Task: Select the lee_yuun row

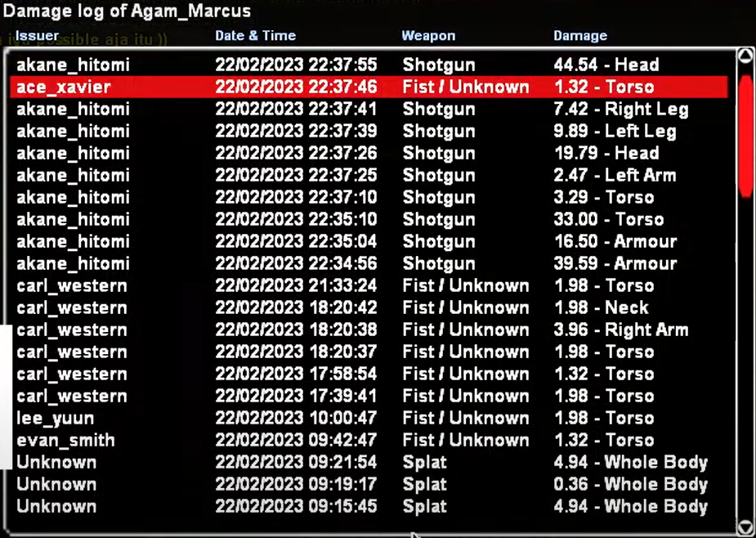Action: coord(369,419)
